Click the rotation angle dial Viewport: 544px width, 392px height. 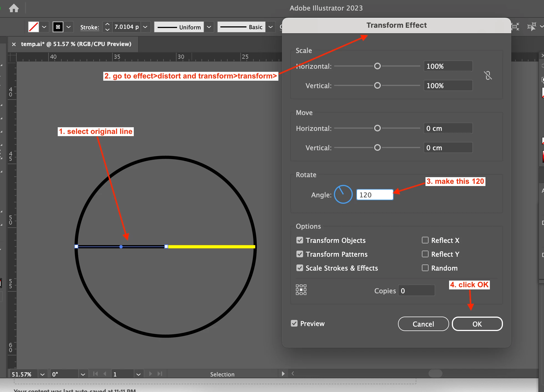(x=343, y=194)
